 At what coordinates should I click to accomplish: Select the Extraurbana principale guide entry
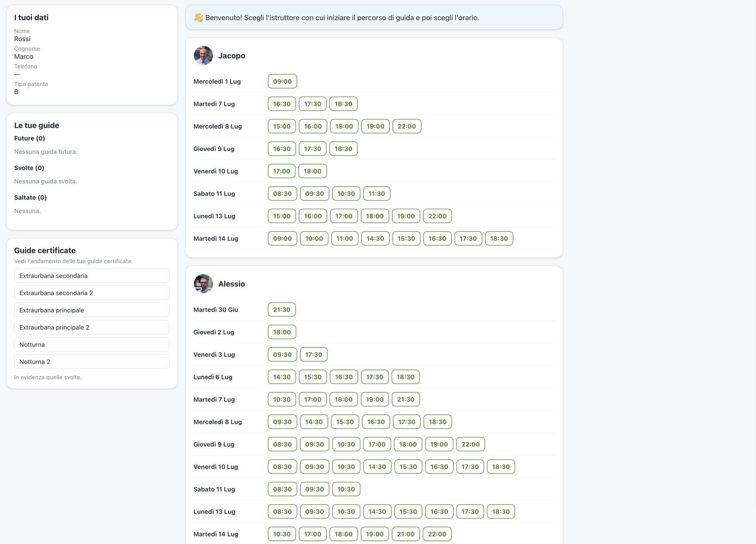coord(92,311)
